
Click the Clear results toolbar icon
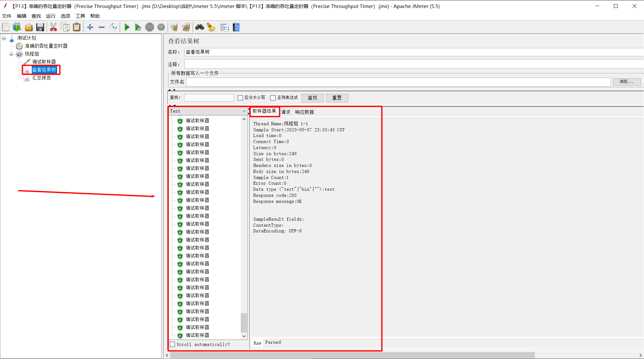(174, 28)
